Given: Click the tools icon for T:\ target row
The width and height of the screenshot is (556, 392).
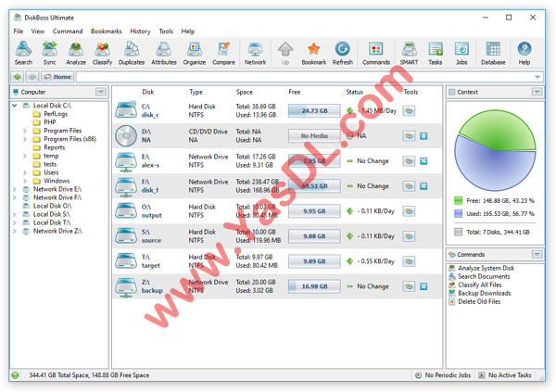Looking at the screenshot, I should point(409,261).
